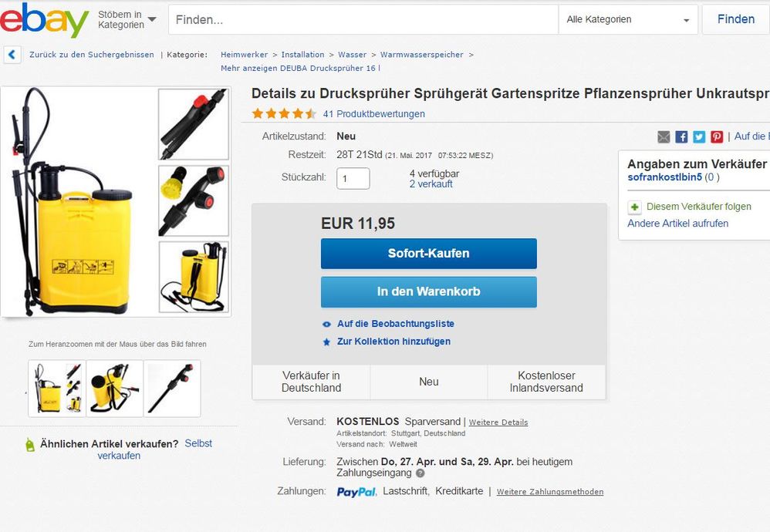Screen dimensions: 770x532
Task: Pin the item using the Pinterest icon
Action: click(716, 136)
